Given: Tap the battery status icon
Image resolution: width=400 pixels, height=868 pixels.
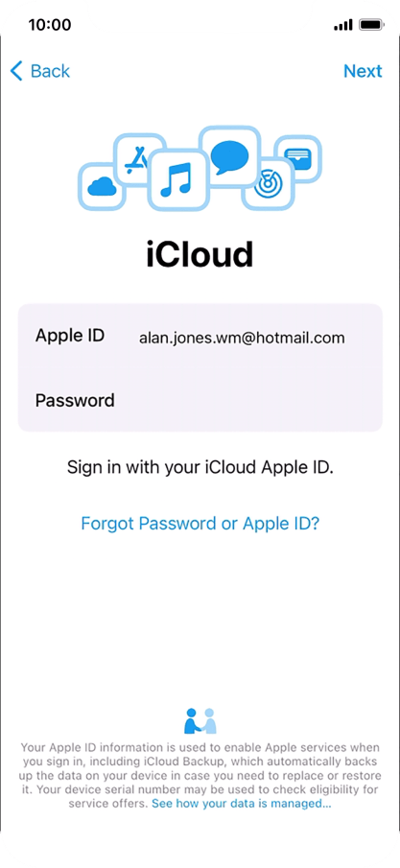Looking at the screenshot, I should point(371,25).
